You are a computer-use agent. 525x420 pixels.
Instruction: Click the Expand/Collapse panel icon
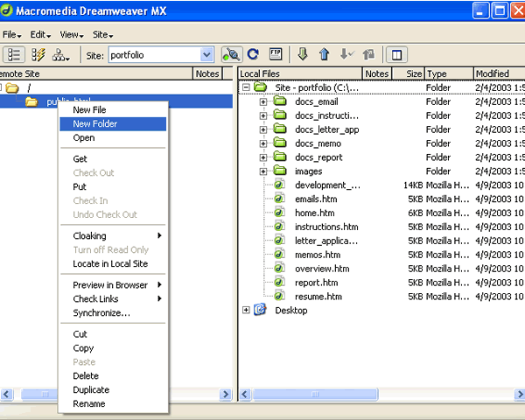click(x=396, y=54)
